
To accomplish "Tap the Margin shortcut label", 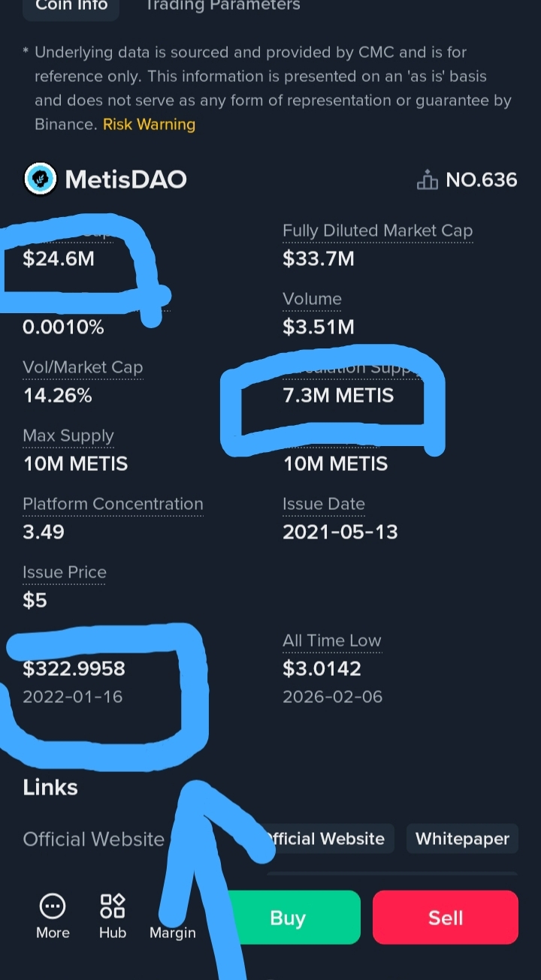I will click(x=173, y=933).
